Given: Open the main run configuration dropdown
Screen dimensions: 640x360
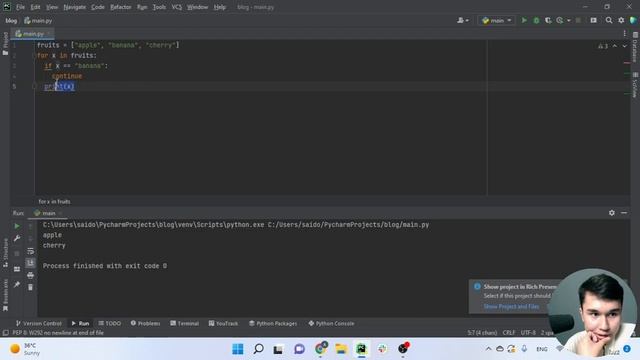Looking at the screenshot, I should pos(496,20).
